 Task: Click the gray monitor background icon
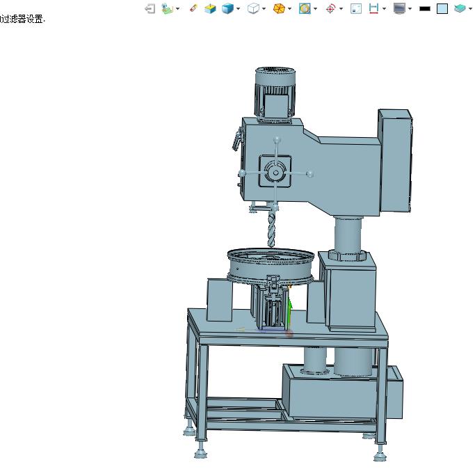(399, 8)
